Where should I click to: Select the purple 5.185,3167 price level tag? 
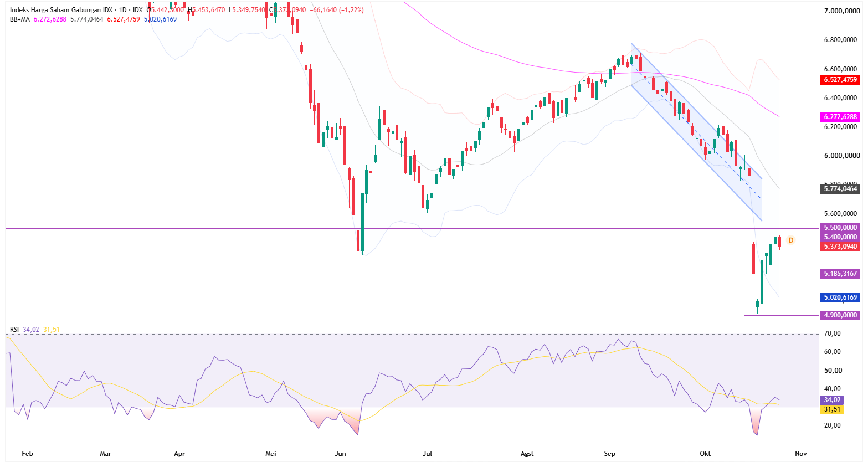840,274
